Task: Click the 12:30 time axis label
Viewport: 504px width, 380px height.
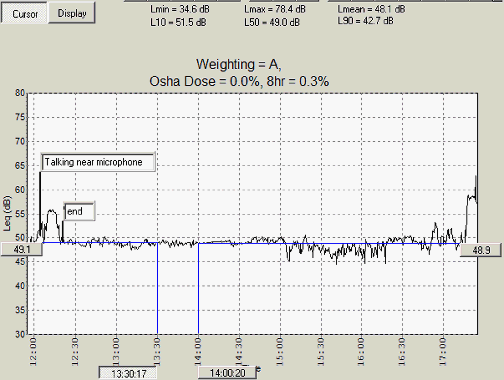Action: [75, 351]
